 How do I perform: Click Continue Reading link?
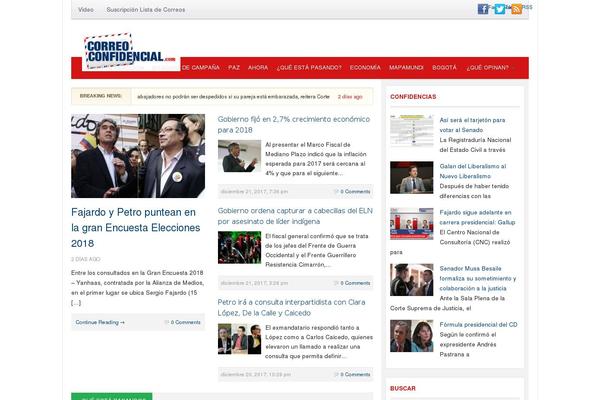point(100,322)
